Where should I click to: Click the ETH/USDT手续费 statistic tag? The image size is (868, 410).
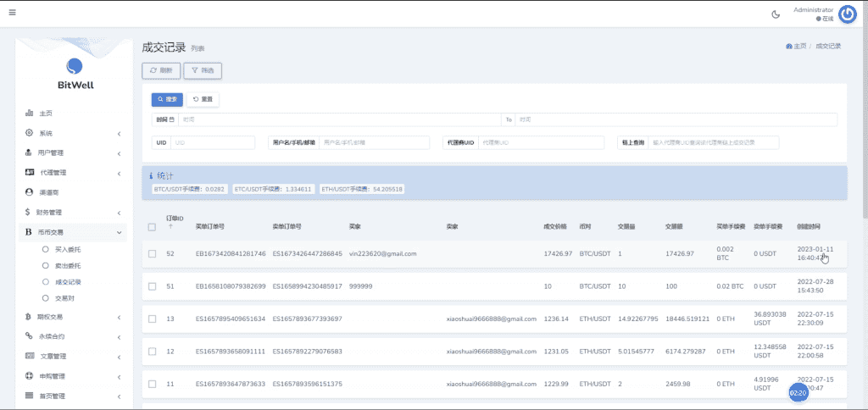coord(362,189)
